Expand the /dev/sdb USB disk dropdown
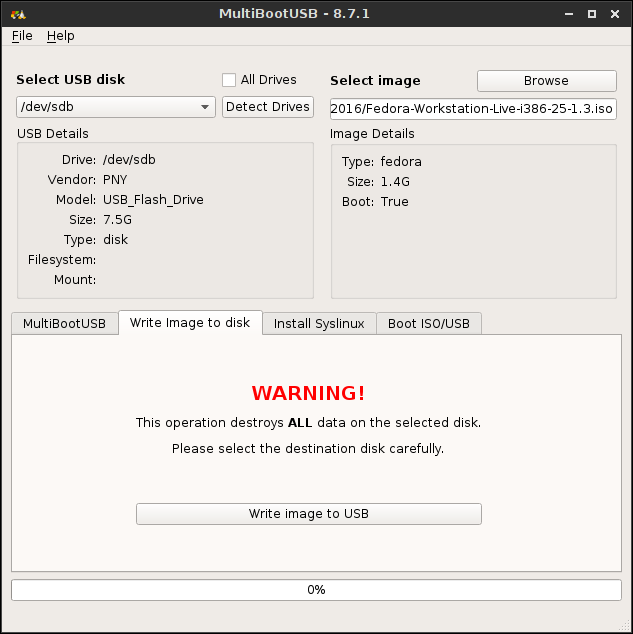Viewport: 633px width, 634px height. [116, 107]
